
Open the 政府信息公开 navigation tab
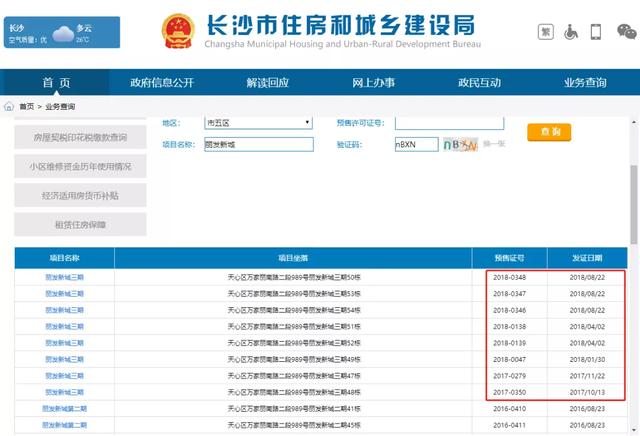coord(162,83)
